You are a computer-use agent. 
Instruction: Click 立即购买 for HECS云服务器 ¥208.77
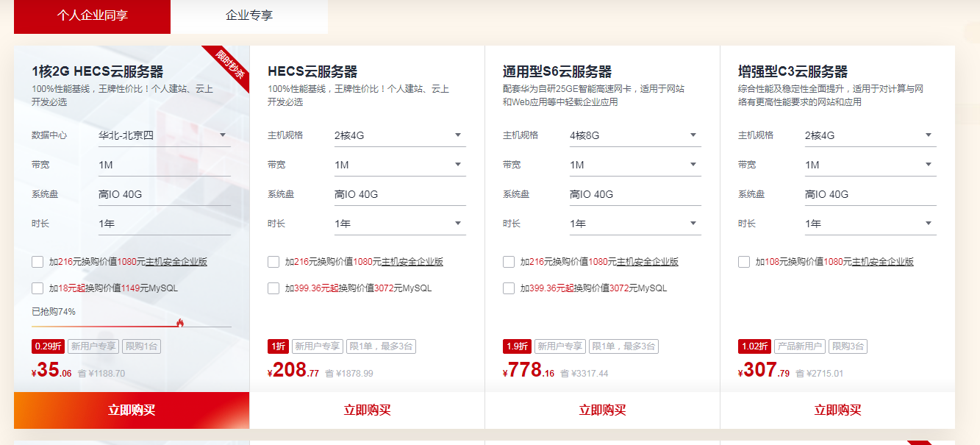click(x=367, y=410)
